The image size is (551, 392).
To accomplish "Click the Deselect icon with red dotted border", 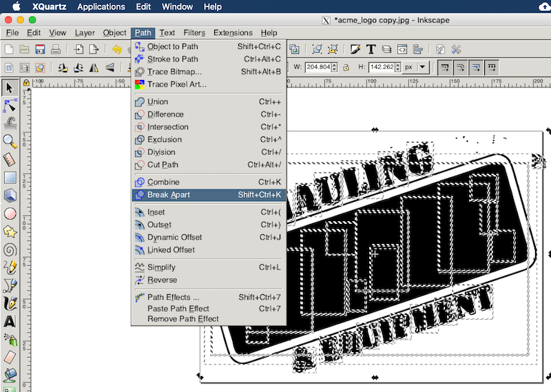I will coord(40,68).
